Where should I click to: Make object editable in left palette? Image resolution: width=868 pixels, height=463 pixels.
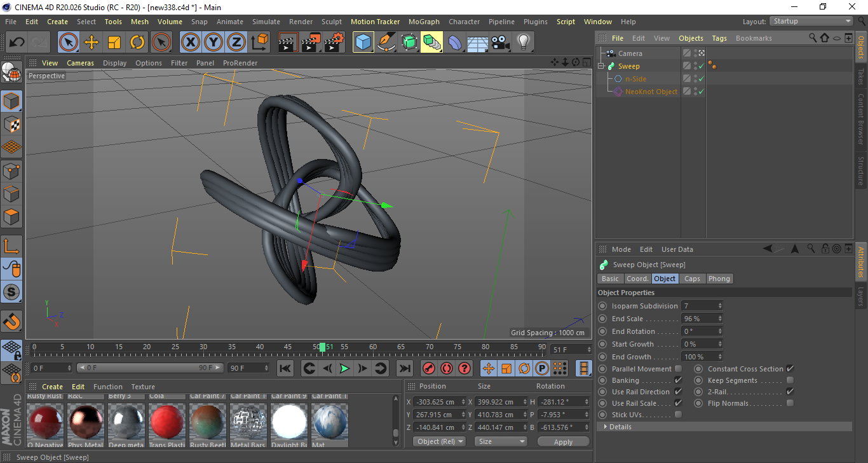[x=11, y=72]
